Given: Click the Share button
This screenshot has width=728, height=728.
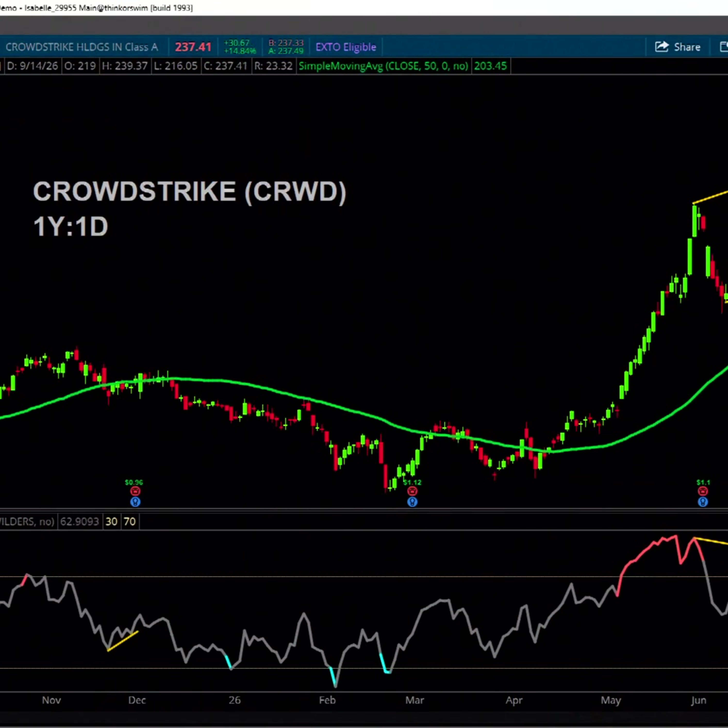Looking at the screenshot, I should 678,47.
